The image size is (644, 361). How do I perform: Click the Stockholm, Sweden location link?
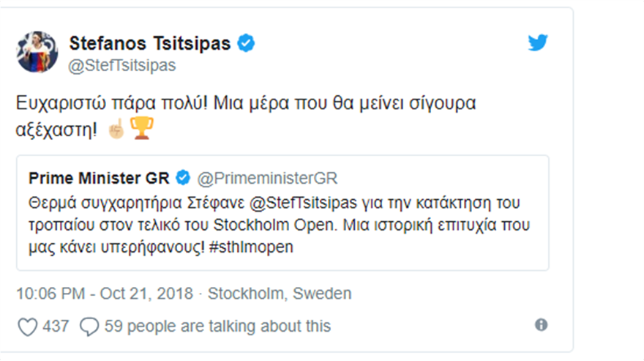(280, 294)
